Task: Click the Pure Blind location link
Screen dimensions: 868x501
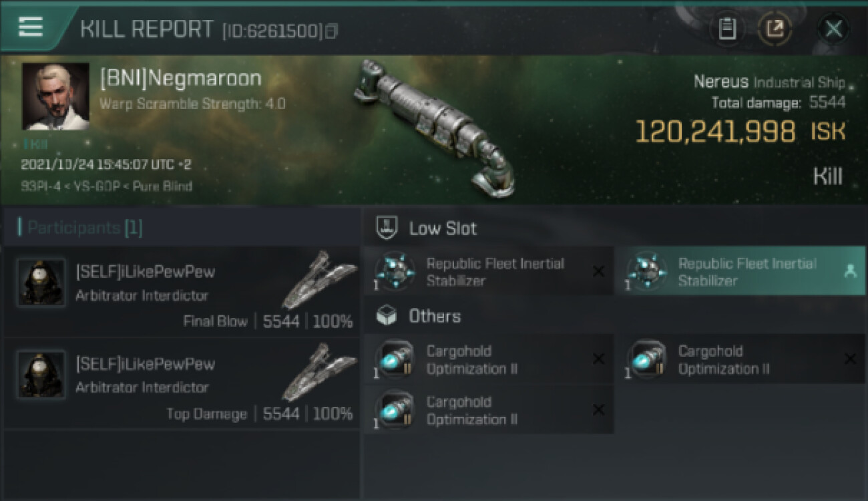Action: pyautogui.click(x=162, y=186)
